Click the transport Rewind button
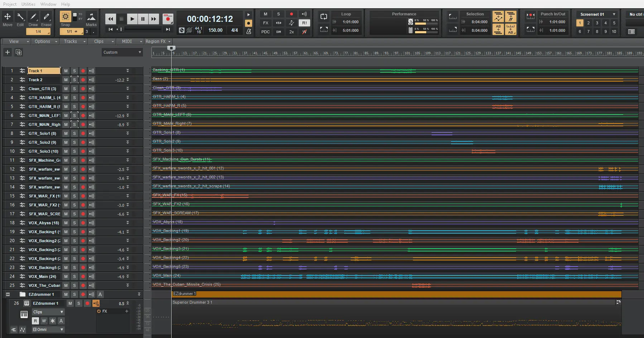The image size is (644, 338). tap(111, 19)
